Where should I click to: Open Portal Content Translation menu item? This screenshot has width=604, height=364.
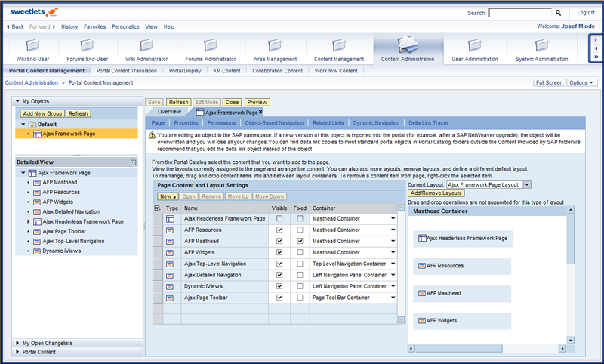(126, 71)
